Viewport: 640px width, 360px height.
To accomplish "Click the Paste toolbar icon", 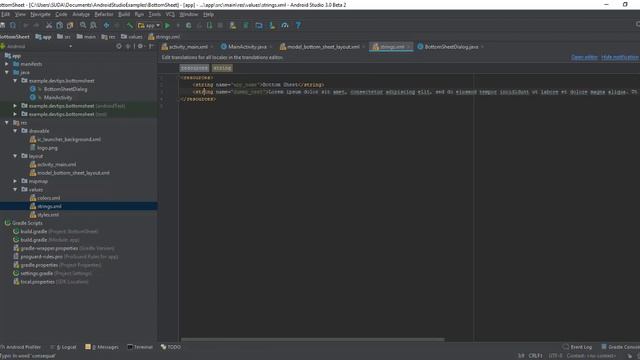I will [x=70, y=25].
